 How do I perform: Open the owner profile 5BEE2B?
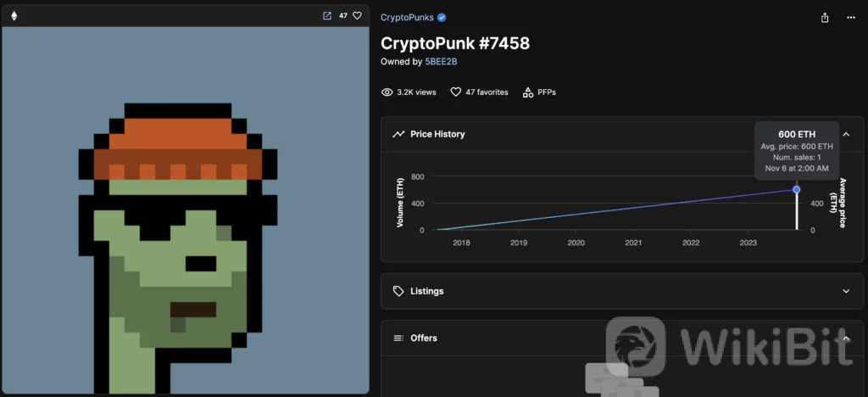tap(441, 62)
